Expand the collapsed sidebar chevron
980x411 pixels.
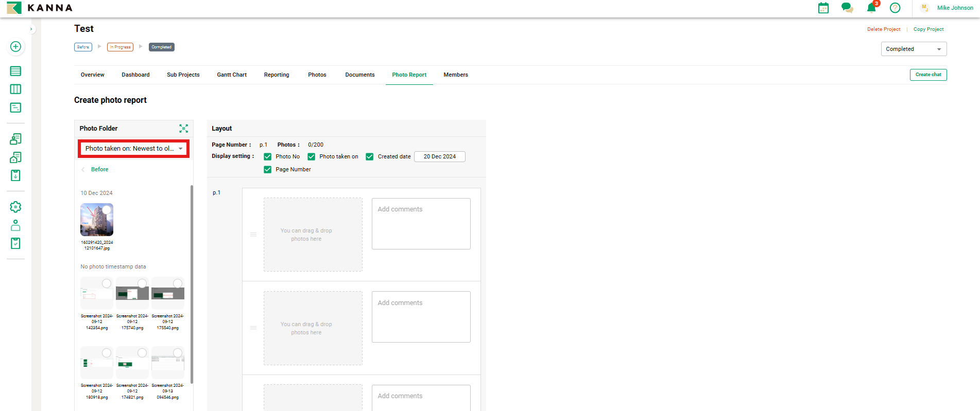pos(31,29)
